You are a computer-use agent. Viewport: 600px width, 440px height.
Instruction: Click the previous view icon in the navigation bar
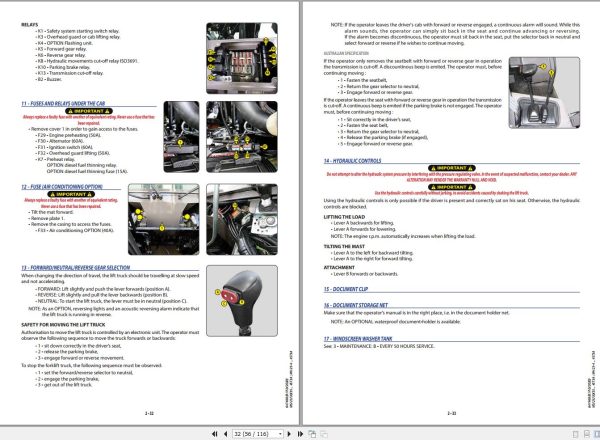pos(312,434)
